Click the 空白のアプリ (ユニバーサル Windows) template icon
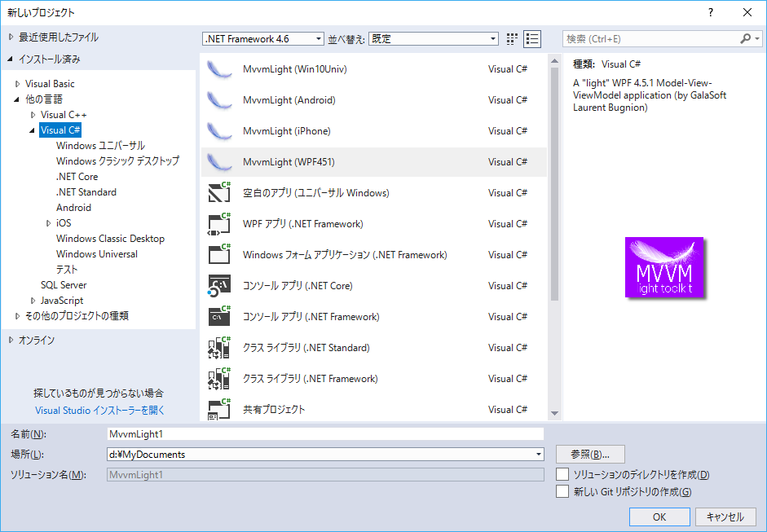767x532 pixels. click(219, 192)
